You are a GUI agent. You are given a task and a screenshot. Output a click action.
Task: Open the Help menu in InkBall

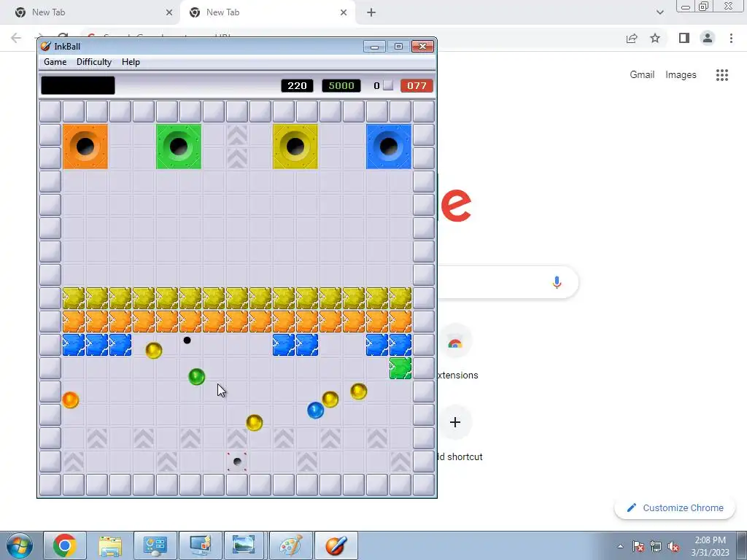tap(131, 62)
